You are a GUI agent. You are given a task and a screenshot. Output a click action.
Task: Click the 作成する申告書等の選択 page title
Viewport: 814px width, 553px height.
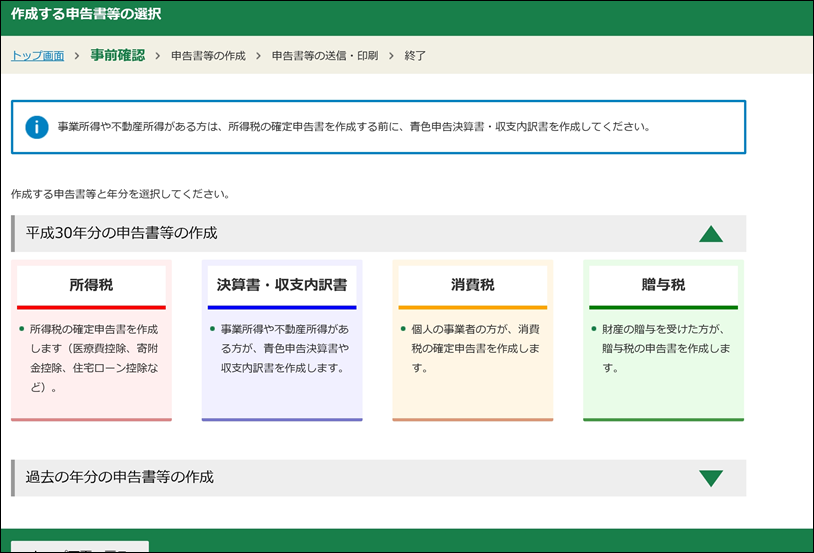pyautogui.click(x=86, y=14)
